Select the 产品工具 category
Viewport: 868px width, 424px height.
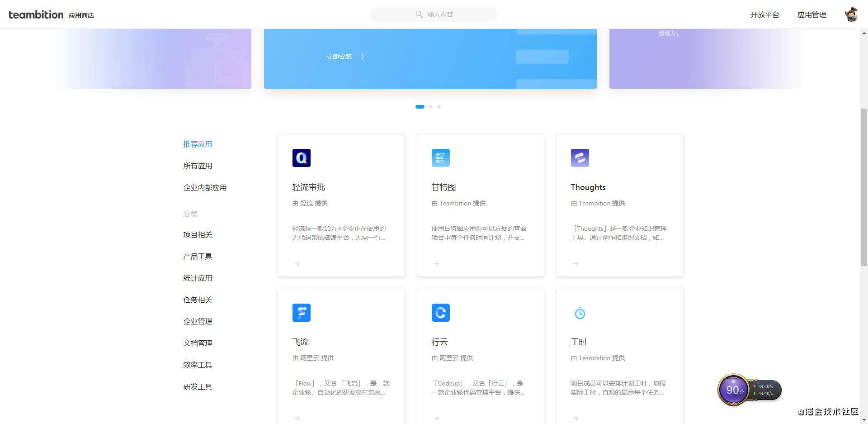click(198, 256)
